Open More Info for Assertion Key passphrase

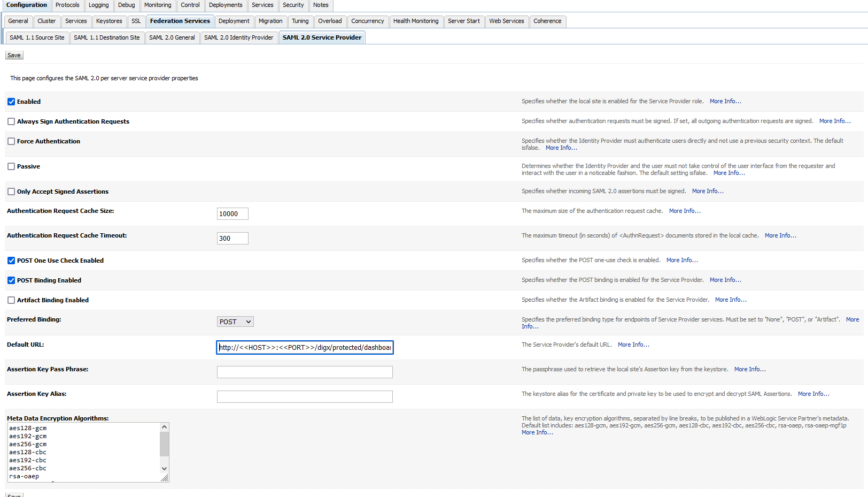[x=750, y=370]
